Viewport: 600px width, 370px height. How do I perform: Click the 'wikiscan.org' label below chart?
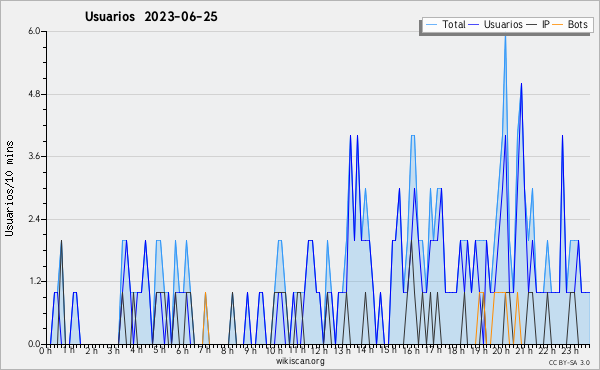tap(300, 361)
